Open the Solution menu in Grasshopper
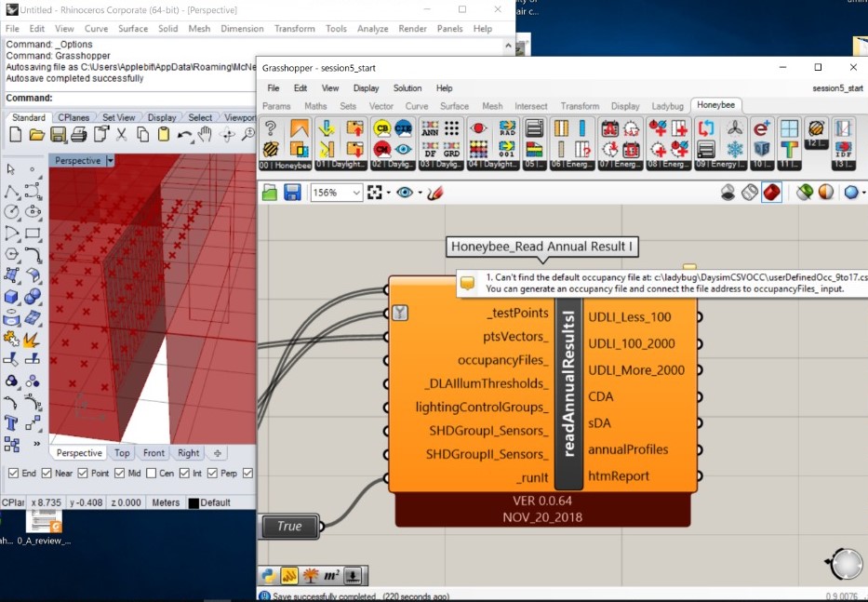868x602 pixels. pyautogui.click(x=407, y=88)
